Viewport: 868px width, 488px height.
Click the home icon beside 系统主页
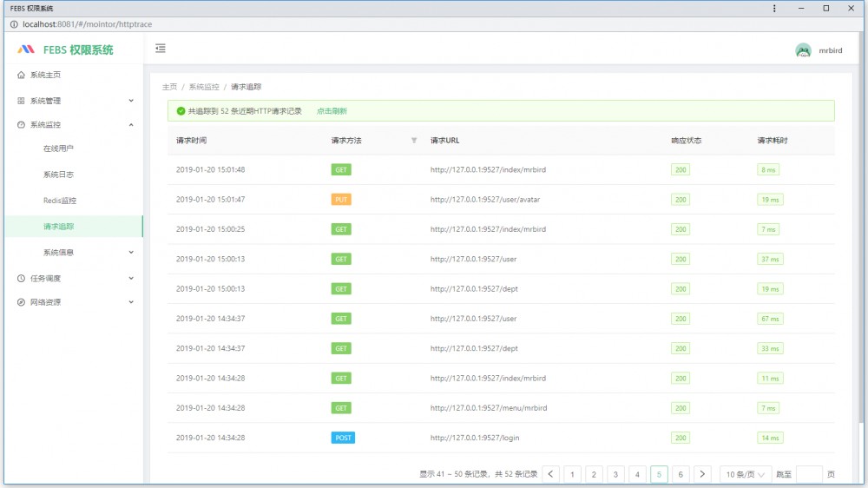[21, 75]
